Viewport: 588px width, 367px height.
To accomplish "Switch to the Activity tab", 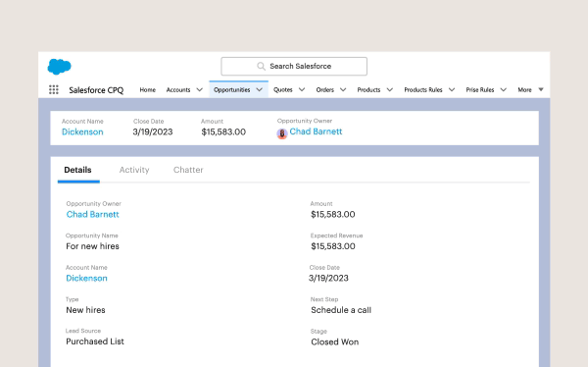I will tap(134, 170).
